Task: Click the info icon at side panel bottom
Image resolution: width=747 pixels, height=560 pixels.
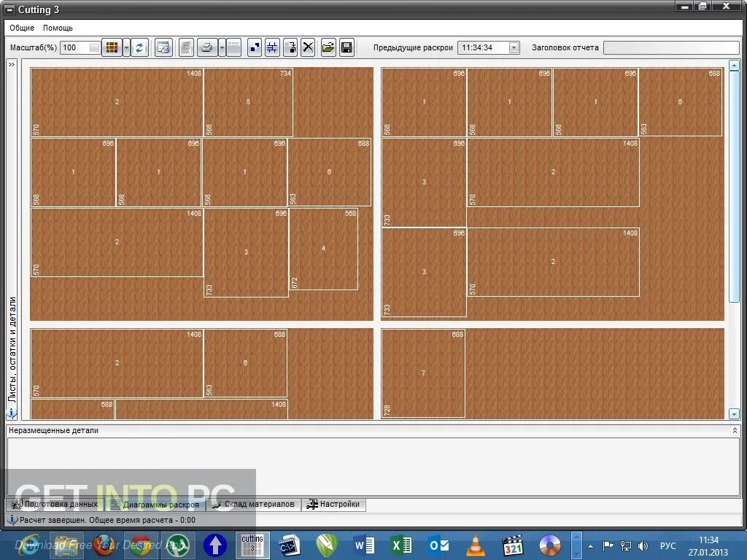Action: [12, 413]
